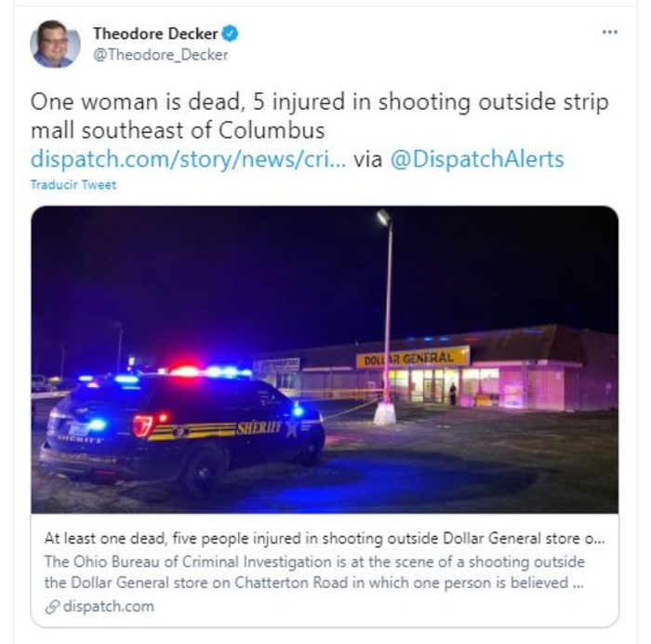Click the "Chatterton Road" line in the card description
Screen dimensions: 651x644
314,583
